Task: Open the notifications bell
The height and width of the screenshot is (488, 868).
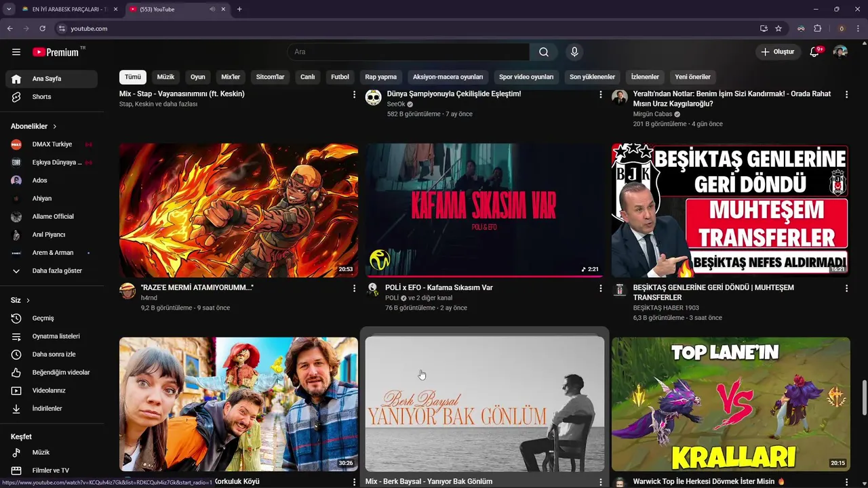Action: pyautogui.click(x=815, y=52)
